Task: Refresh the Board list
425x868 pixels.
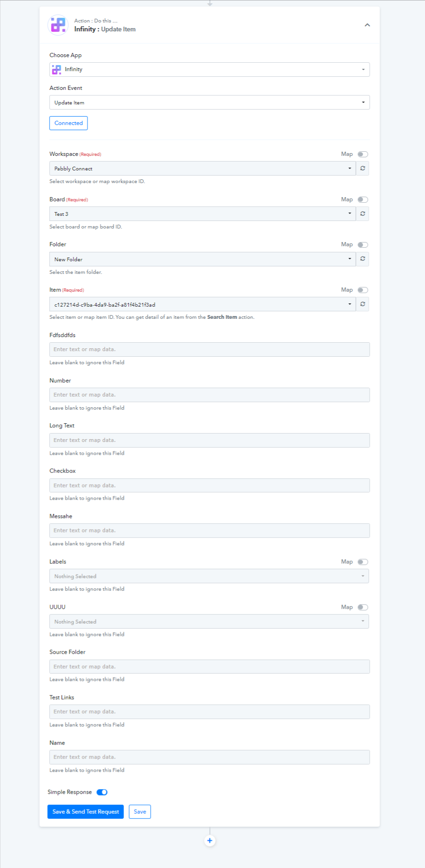Action: (362, 213)
